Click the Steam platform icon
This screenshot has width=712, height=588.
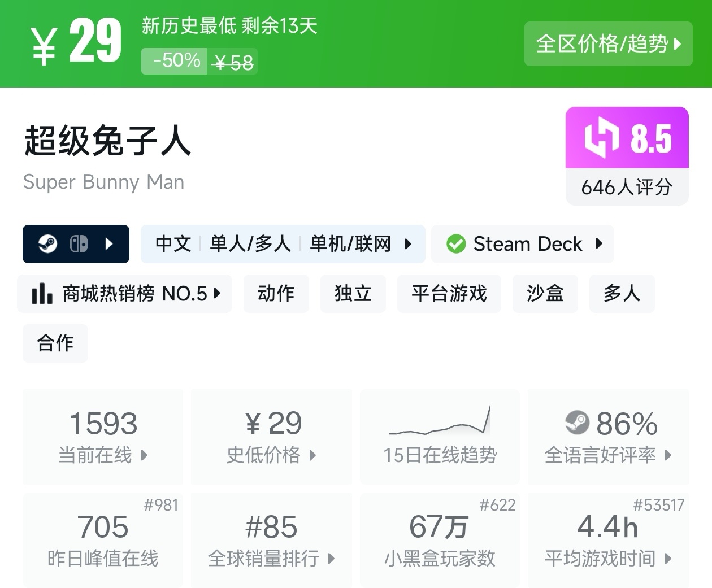pyautogui.click(x=48, y=244)
